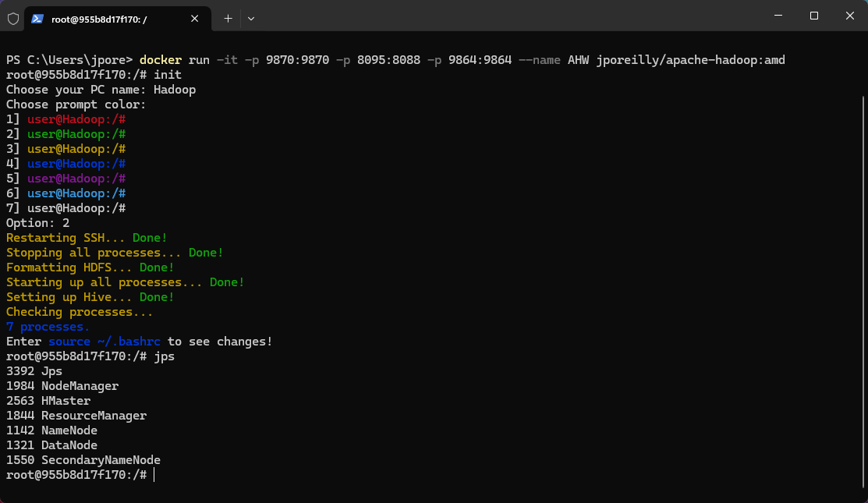Click the '3392 Jps' row
The image size is (868, 503).
34,371
